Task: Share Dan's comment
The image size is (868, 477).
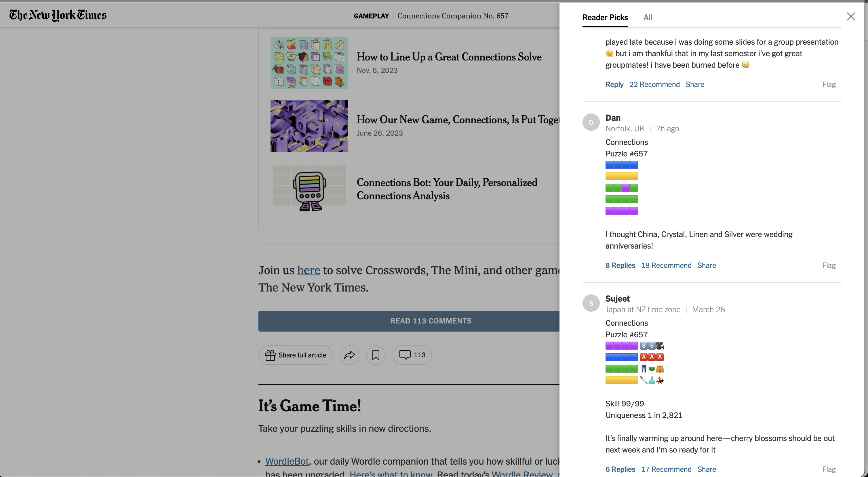Action: point(707,265)
